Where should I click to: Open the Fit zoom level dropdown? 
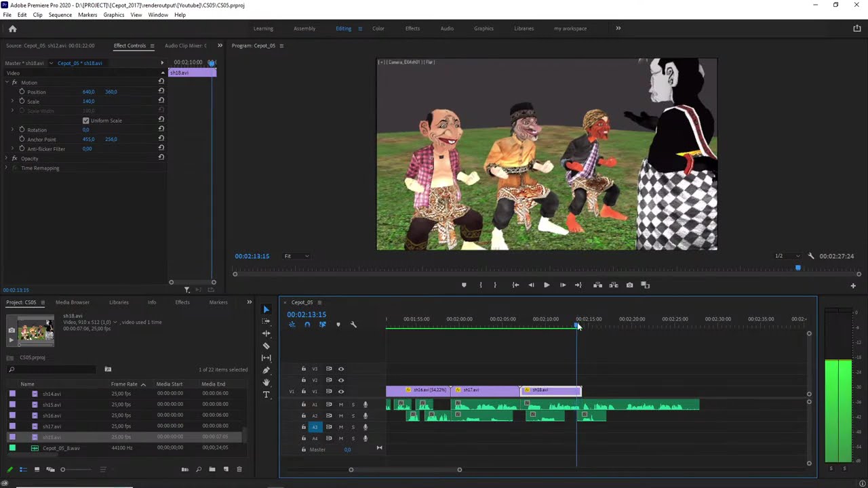tap(296, 256)
